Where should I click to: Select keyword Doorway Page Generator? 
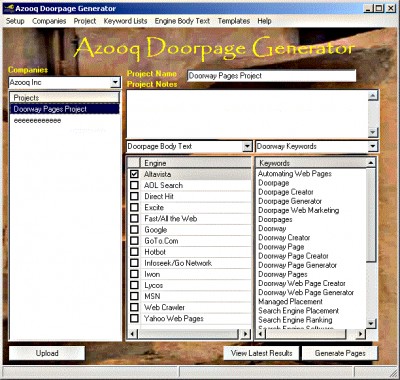(297, 265)
